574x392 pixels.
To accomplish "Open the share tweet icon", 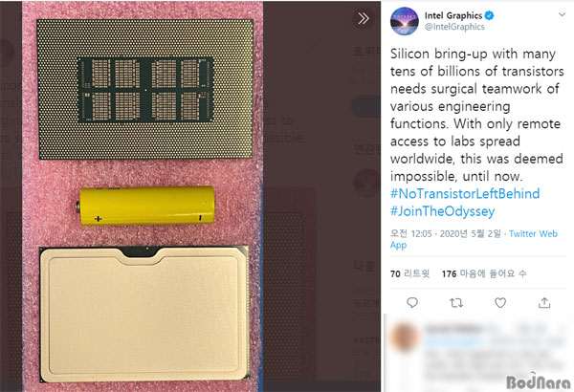I will coord(544,303).
